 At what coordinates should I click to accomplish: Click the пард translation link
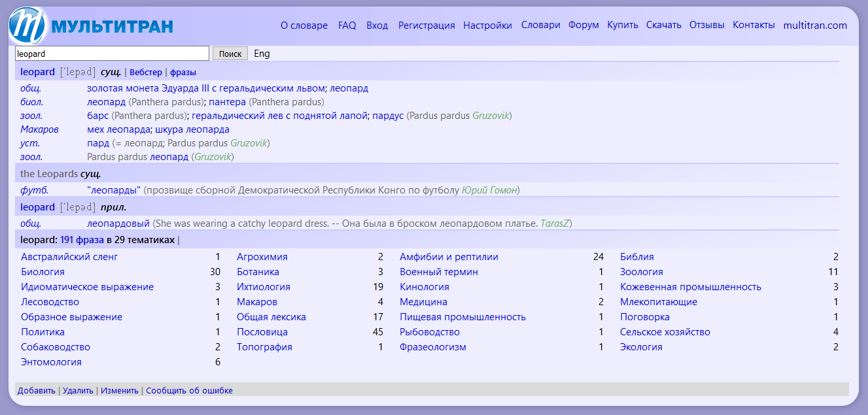98,143
